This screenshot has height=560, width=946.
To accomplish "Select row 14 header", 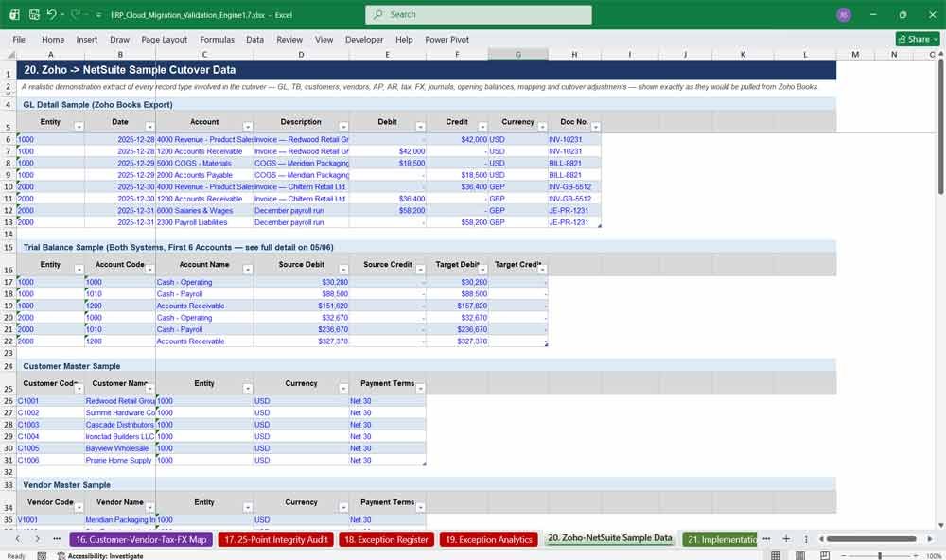I will (x=9, y=235).
